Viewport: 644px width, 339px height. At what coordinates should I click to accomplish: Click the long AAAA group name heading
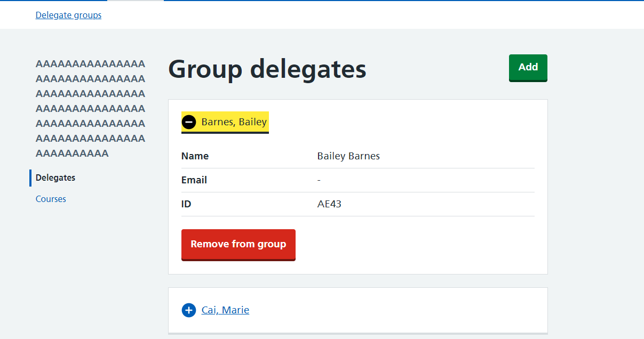pyautogui.click(x=90, y=109)
